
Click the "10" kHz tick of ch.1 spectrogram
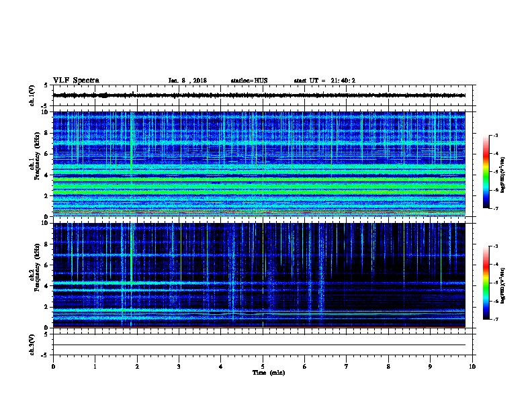(x=46, y=112)
